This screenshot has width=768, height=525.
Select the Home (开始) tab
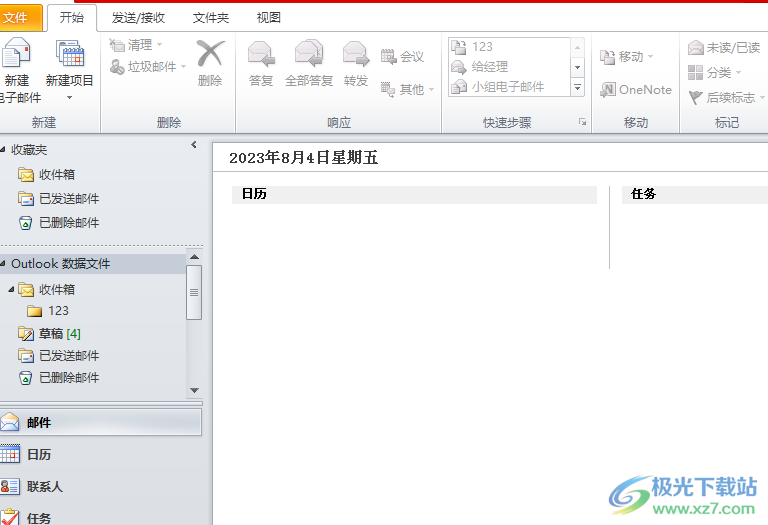coord(72,18)
